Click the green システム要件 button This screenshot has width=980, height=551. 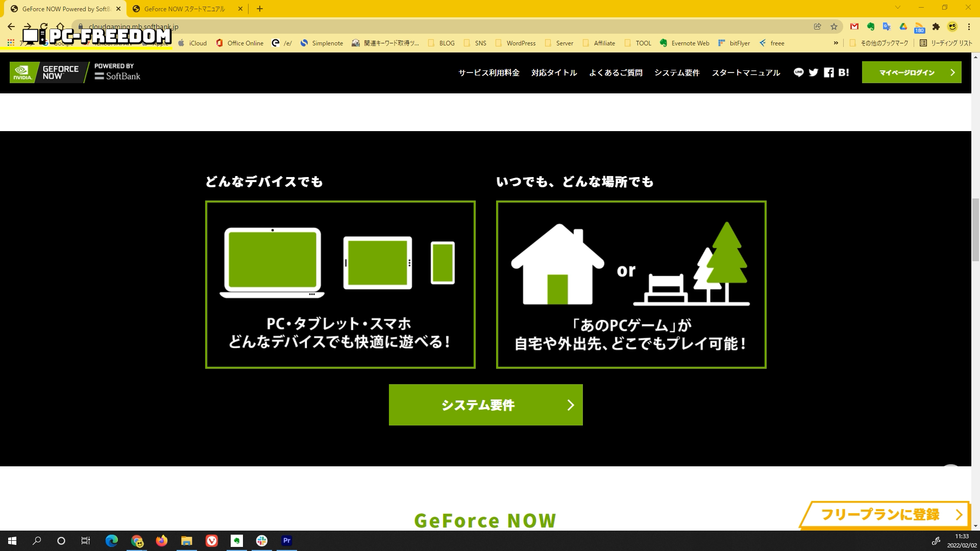[485, 405]
